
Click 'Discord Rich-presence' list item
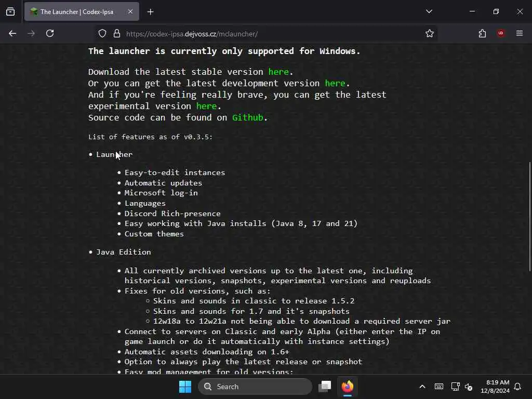172,214
